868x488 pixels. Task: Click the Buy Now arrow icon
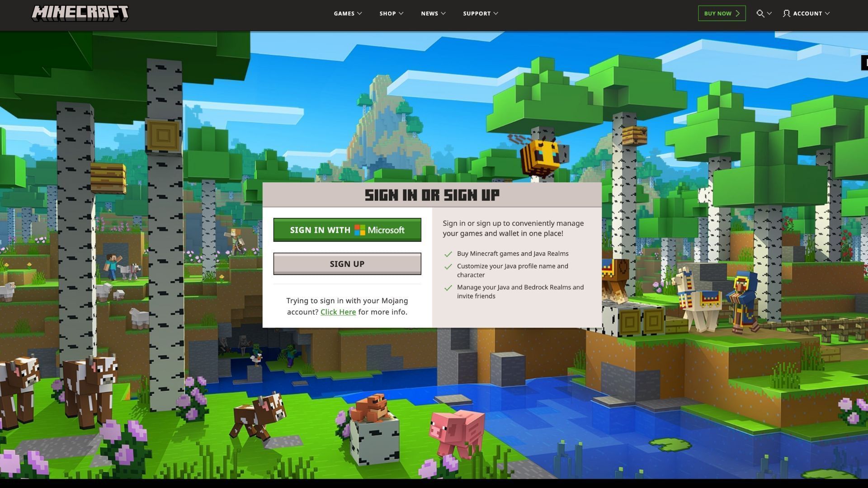point(738,14)
